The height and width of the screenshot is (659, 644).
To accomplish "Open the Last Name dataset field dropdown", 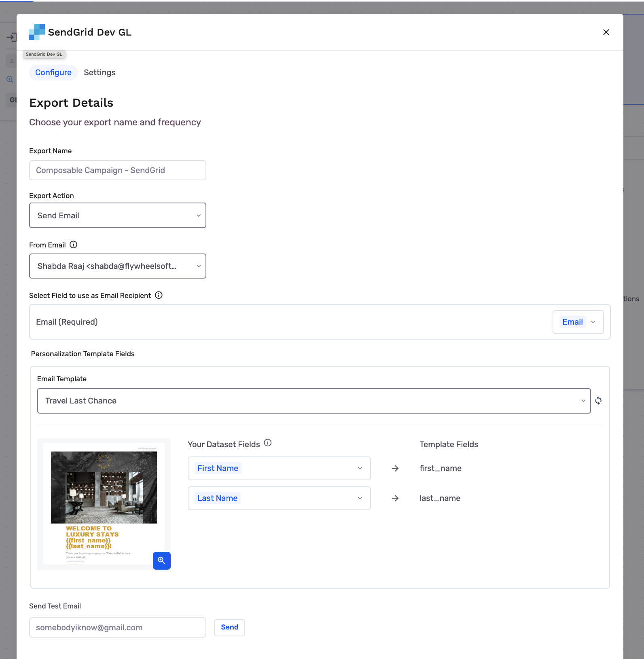I will coord(279,498).
